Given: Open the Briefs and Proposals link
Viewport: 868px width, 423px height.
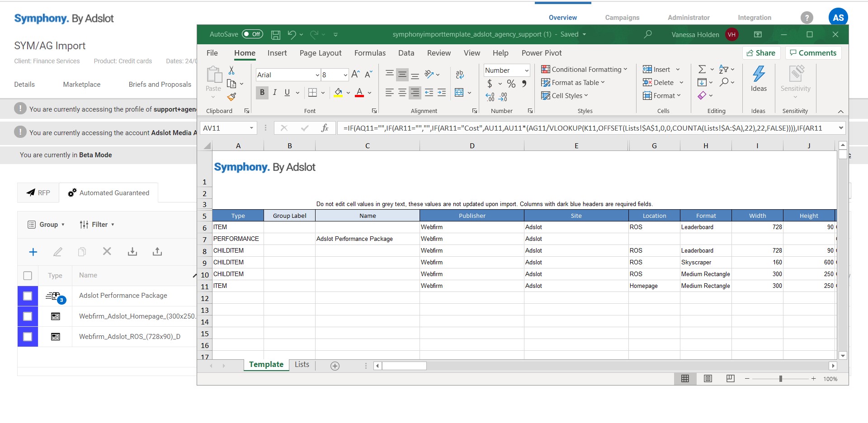Looking at the screenshot, I should point(160,85).
